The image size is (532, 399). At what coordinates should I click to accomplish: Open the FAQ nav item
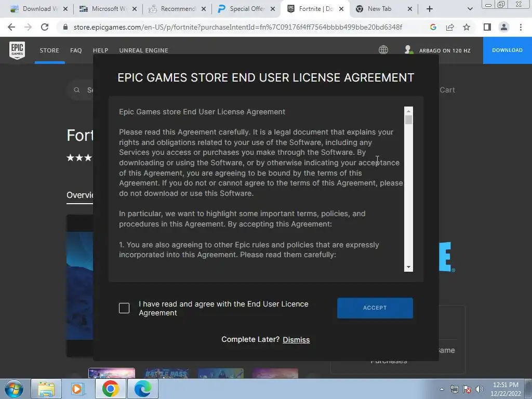(x=76, y=50)
